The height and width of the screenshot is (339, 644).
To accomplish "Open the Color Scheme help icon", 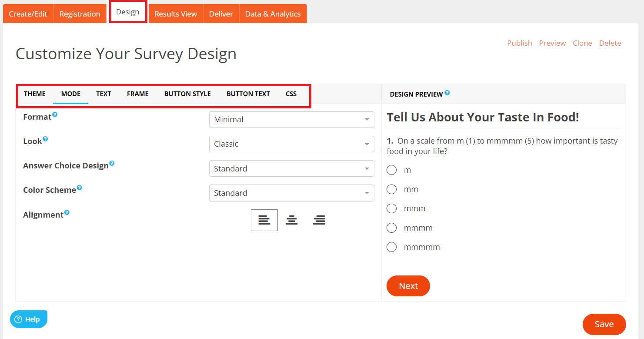I will point(80,187).
